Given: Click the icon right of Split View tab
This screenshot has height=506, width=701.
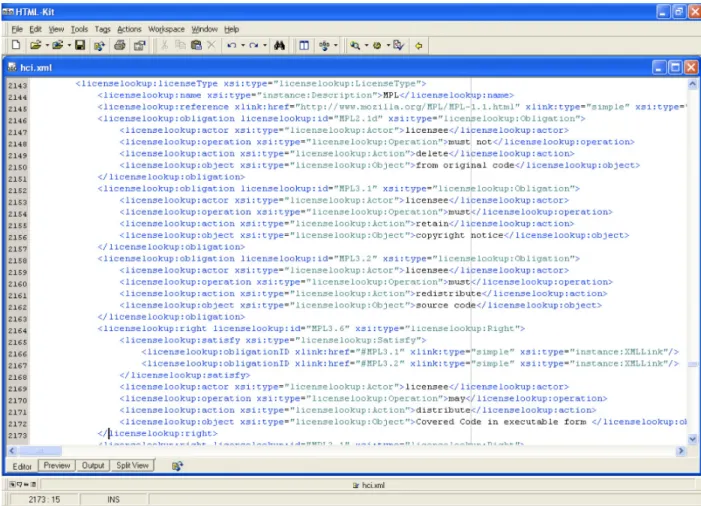Looking at the screenshot, I should (177, 466).
